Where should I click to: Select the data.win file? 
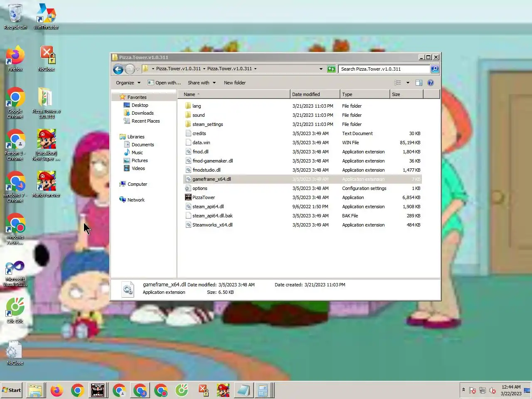point(303,143)
